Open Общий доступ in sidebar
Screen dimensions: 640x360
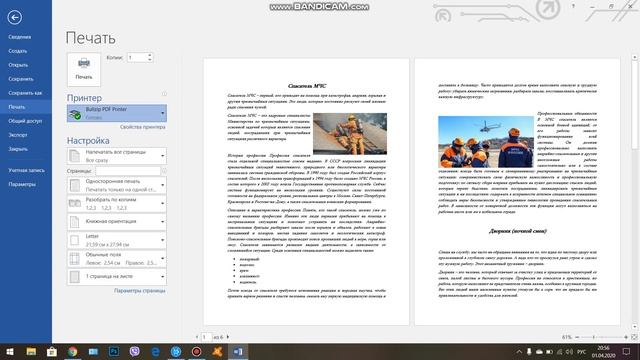(x=25, y=121)
